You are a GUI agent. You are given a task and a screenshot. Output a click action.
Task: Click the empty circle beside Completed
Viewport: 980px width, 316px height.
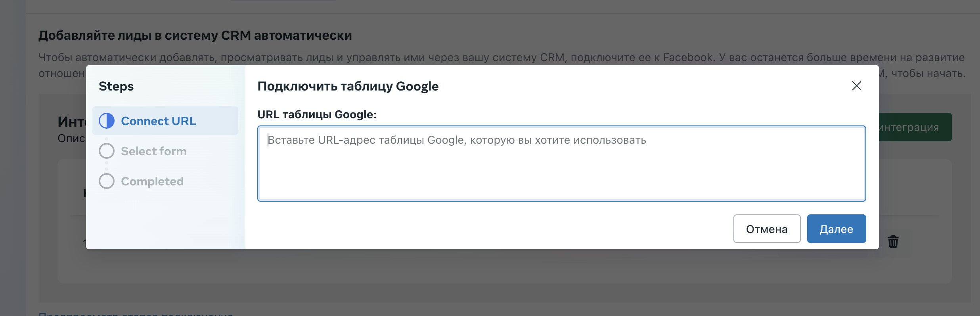(107, 181)
